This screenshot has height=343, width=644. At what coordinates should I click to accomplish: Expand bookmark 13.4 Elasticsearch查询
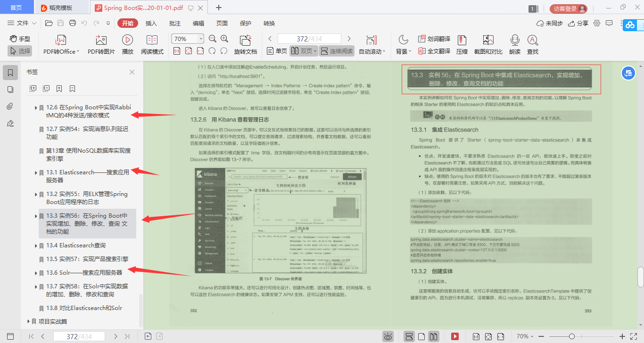tap(36, 245)
